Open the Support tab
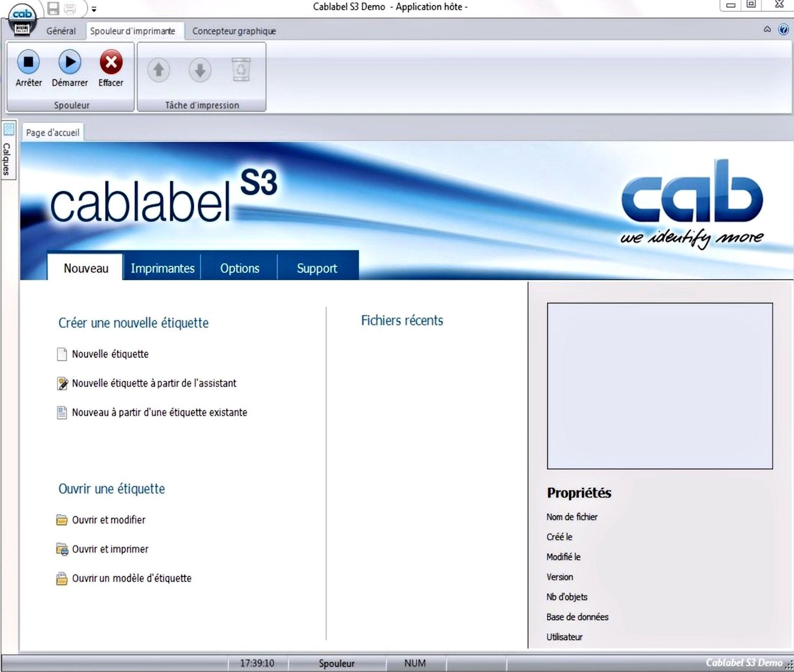 point(317,268)
